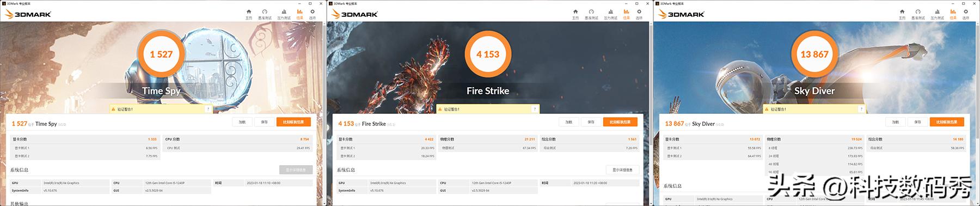This screenshot has height=206, width=980.
Task: Click the Load button in the Fire Strike window
Action: (x=569, y=122)
